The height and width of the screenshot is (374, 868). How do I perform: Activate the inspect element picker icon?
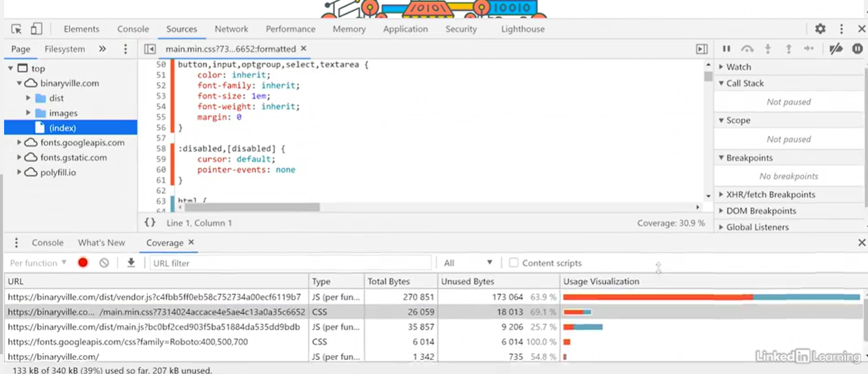pyautogui.click(x=16, y=29)
